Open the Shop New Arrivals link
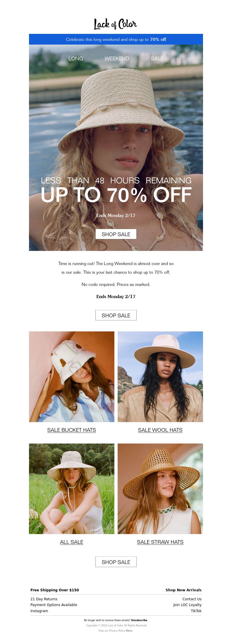Image resolution: width=232 pixels, height=644 pixels. coord(184,590)
